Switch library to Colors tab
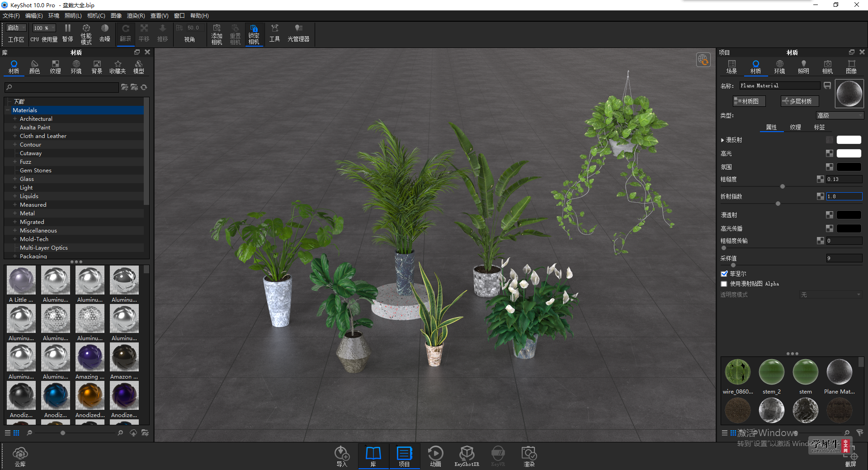Image resolution: width=868 pixels, height=470 pixels. pos(34,67)
